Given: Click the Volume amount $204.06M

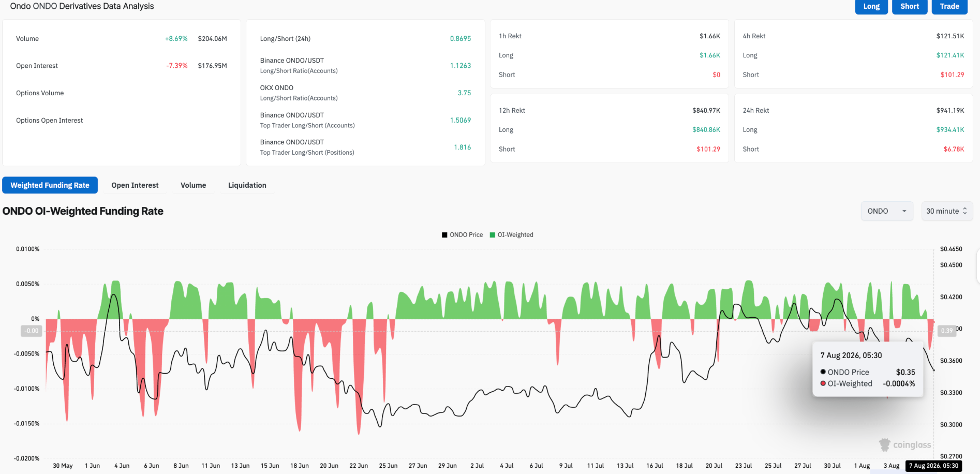Looking at the screenshot, I should 213,39.
